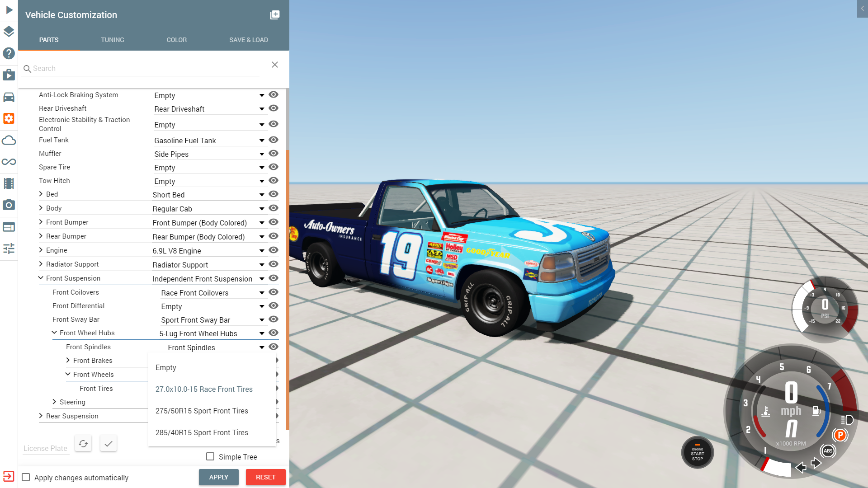Open the vehicle selector car icon

(9, 97)
